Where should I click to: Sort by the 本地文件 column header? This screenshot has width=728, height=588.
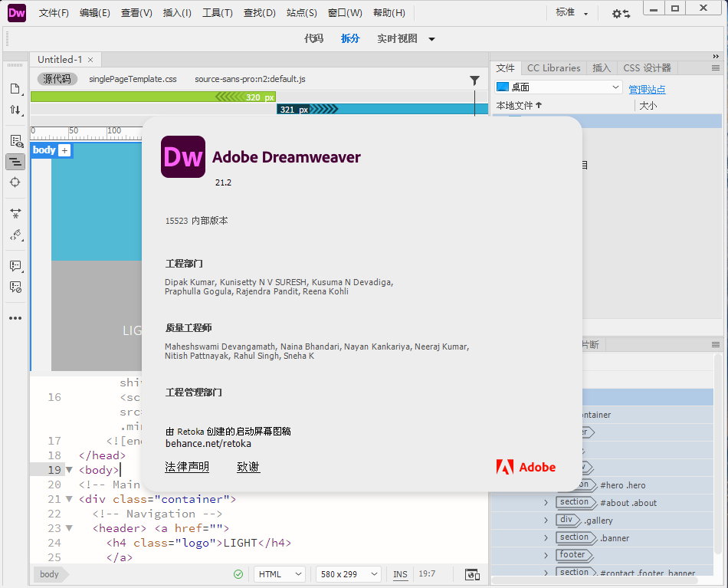[x=519, y=106]
